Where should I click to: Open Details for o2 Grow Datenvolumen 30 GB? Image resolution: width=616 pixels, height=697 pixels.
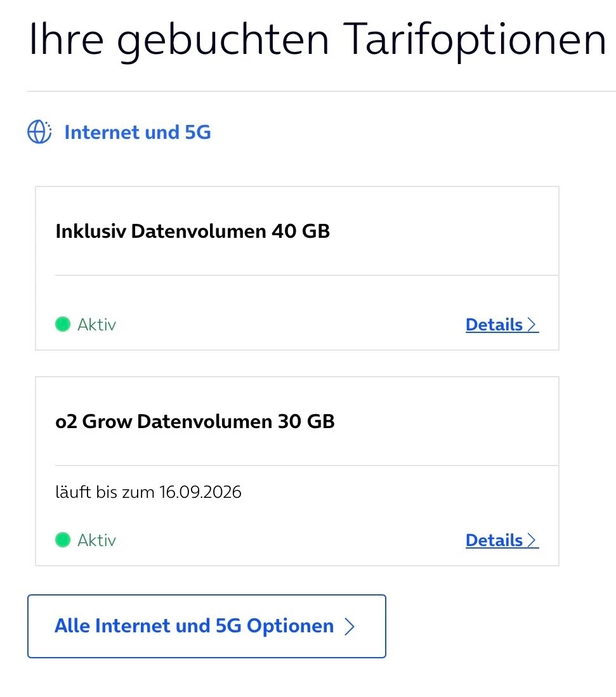[x=502, y=540]
